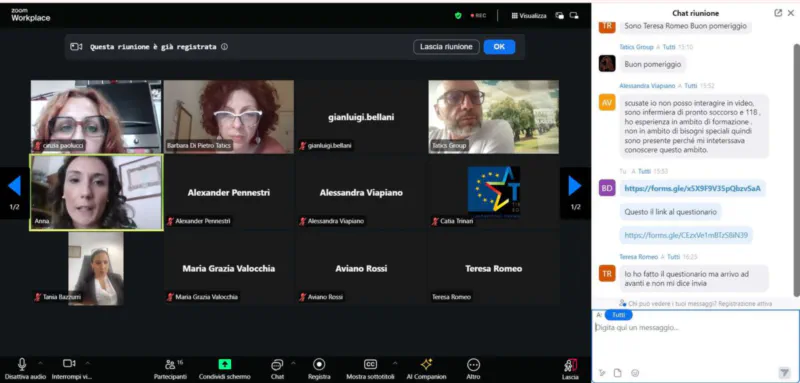Open the Partecipanti panel
The width and height of the screenshot is (800, 383).
point(170,369)
